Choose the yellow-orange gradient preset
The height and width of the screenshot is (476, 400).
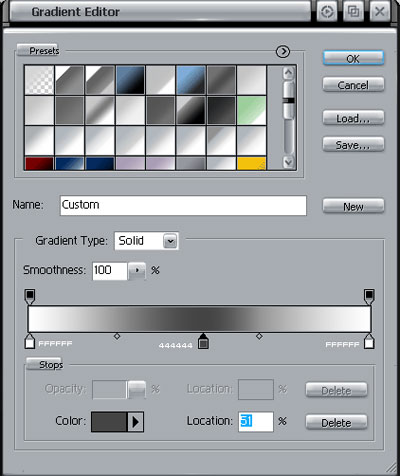(252, 164)
